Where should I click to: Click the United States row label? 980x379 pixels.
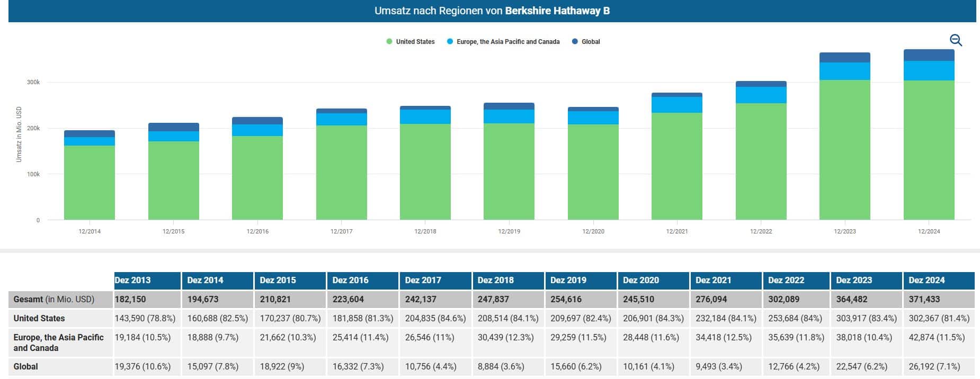pyautogui.click(x=39, y=318)
